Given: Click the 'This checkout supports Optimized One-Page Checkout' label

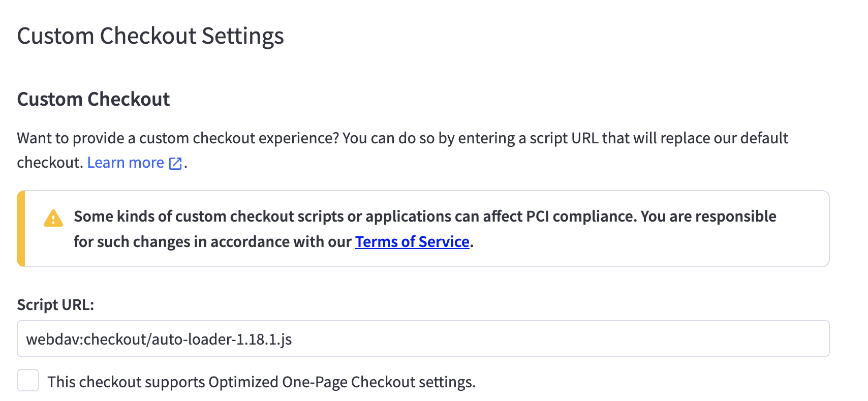Looking at the screenshot, I should [261, 382].
